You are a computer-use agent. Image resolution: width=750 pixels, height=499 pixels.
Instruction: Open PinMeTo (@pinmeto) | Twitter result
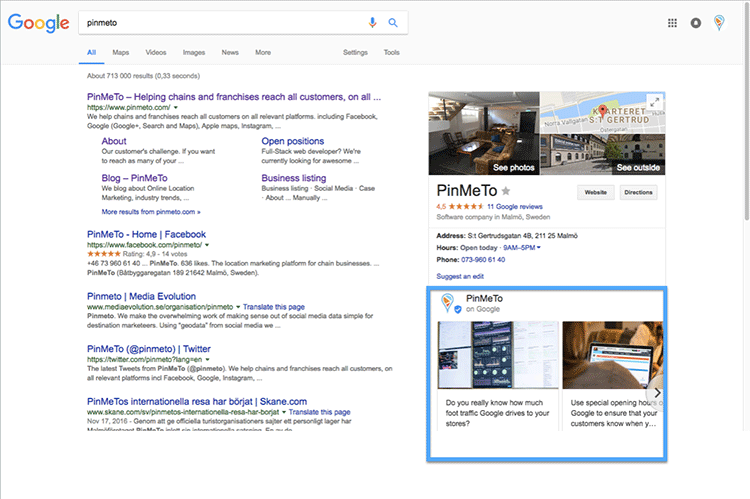coord(149,349)
